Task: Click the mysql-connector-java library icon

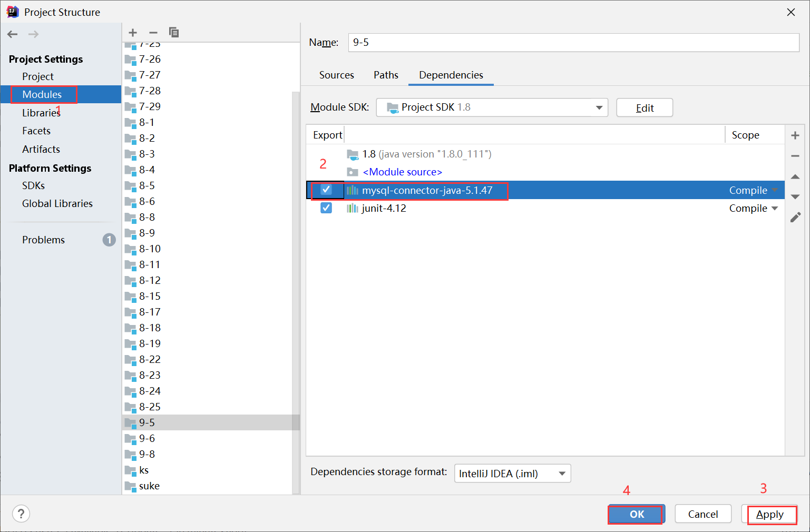Action: [353, 190]
